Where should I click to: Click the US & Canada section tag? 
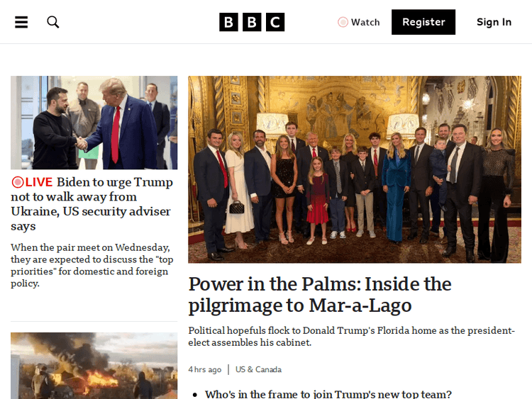tap(258, 369)
